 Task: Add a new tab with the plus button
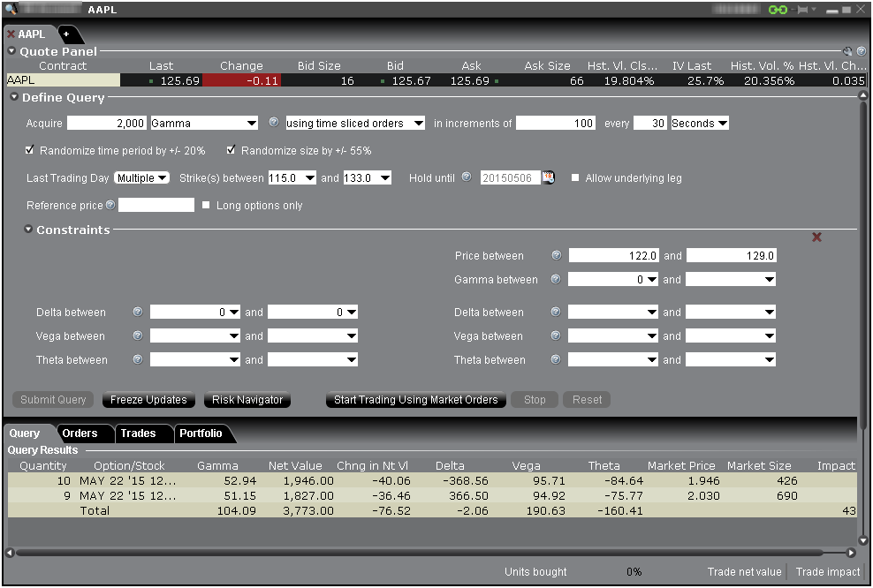coord(66,34)
